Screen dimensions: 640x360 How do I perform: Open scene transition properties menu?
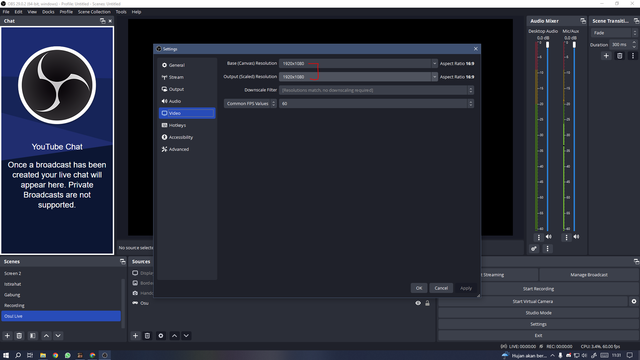[x=633, y=56]
